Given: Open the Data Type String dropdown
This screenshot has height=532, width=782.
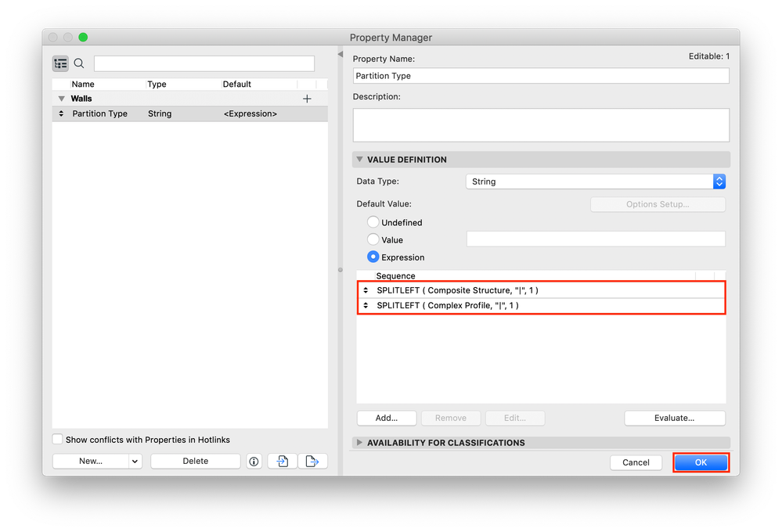Looking at the screenshot, I should coord(596,182).
